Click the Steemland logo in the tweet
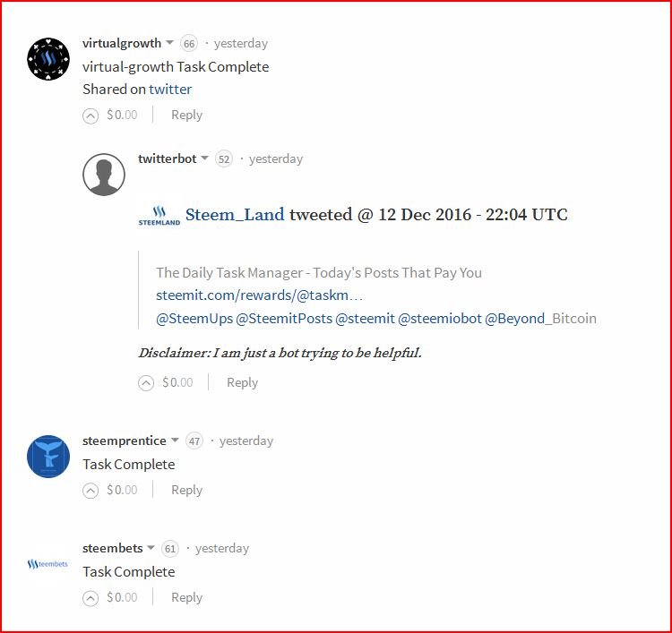 point(159,216)
